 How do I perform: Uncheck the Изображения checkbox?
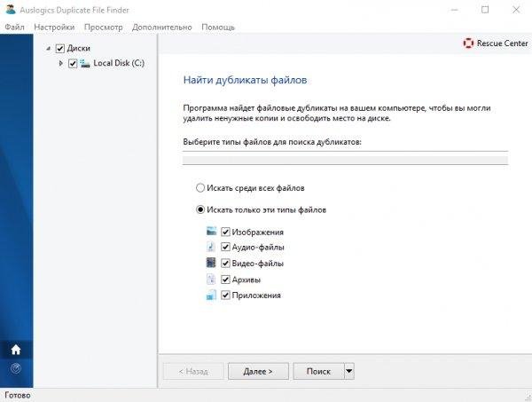225,232
